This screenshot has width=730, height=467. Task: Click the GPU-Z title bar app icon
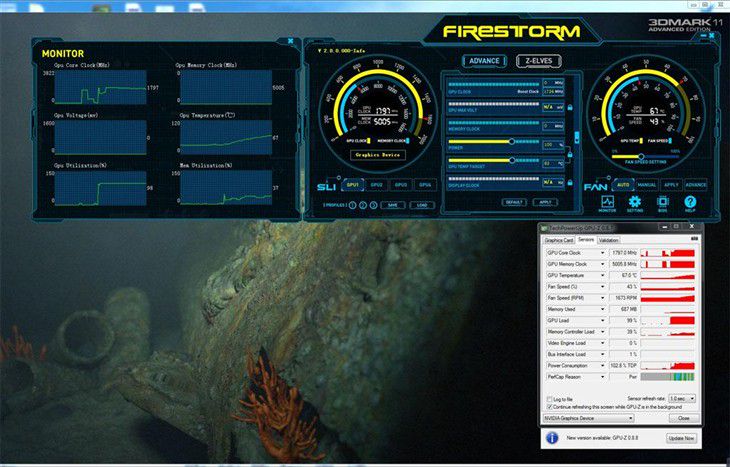click(x=544, y=227)
